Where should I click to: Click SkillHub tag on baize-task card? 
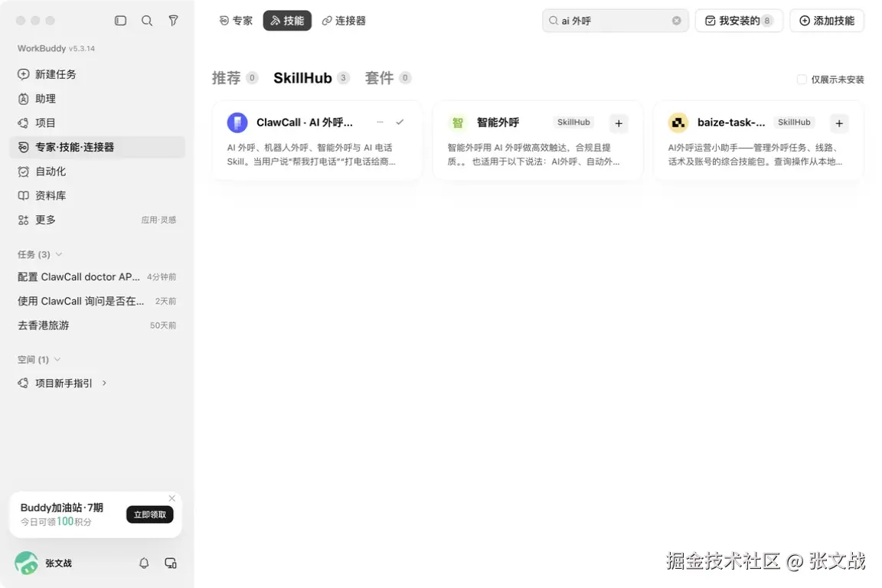point(794,122)
